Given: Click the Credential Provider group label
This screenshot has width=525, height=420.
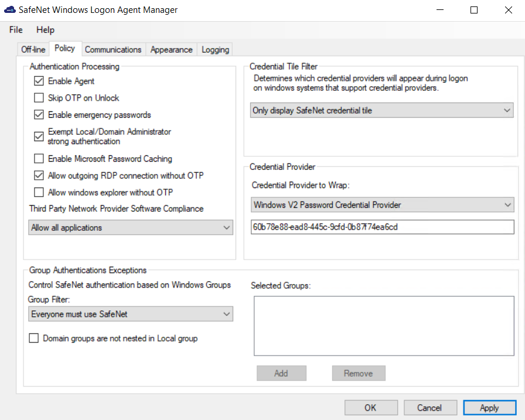Looking at the screenshot, I should point(282,167).
